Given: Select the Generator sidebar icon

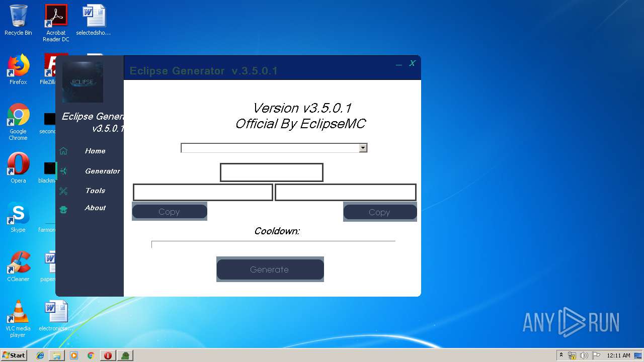Looking at the screenshot, I should [x=63, y=171].
